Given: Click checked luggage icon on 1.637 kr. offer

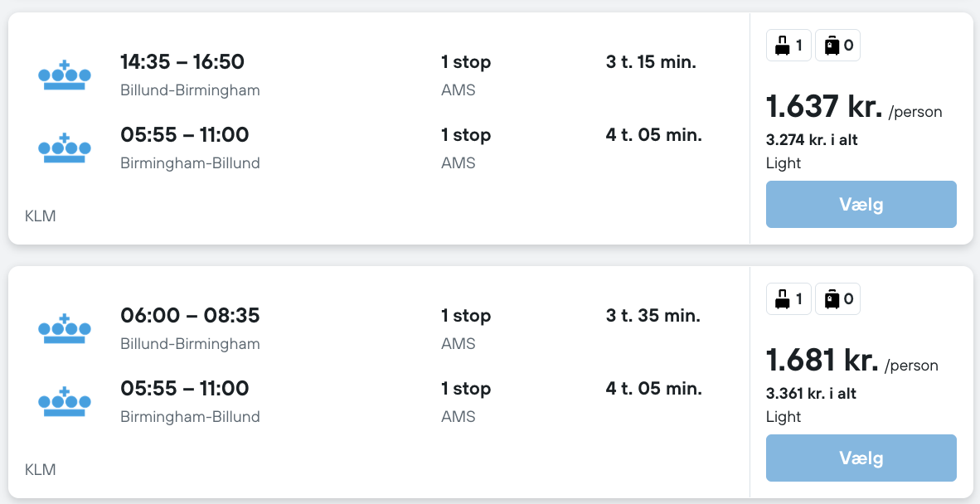Looking at the screenshot, I should click(832, 46).
